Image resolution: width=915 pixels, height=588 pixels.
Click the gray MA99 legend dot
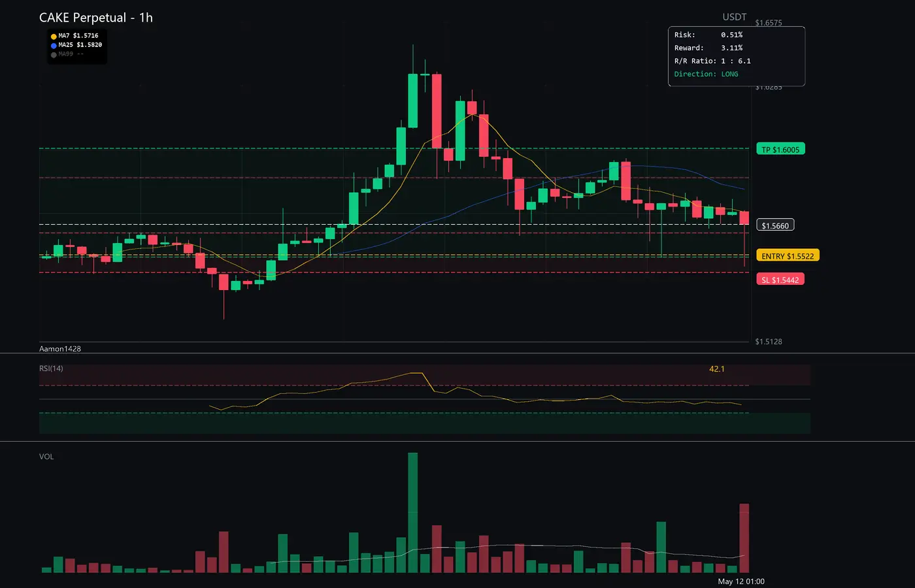54,55
